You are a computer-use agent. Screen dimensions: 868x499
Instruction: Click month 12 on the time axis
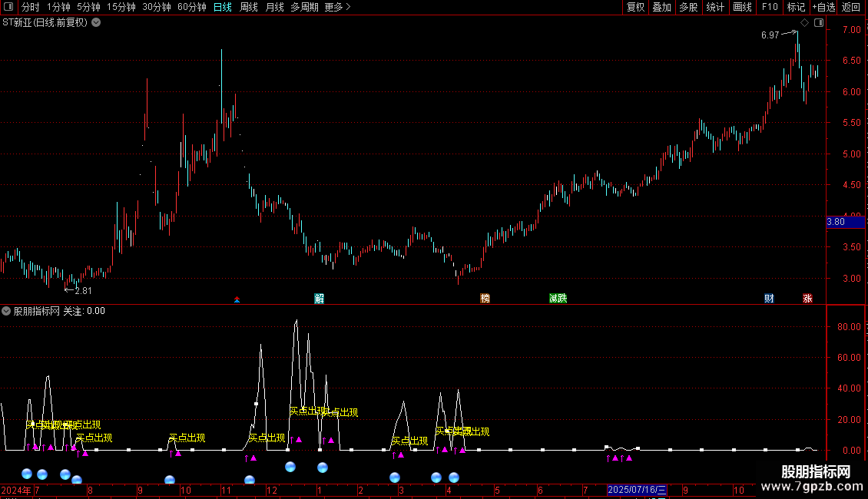[x=271, y=490]
